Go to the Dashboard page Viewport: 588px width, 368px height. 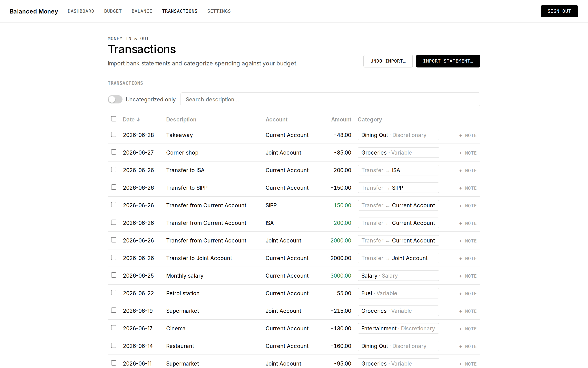(81, 11)
